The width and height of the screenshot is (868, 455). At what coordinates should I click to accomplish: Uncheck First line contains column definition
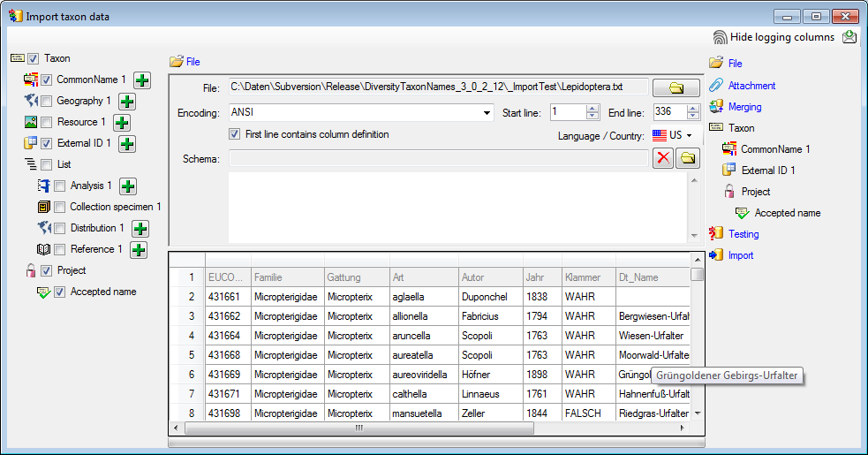[x=234, y=134]
